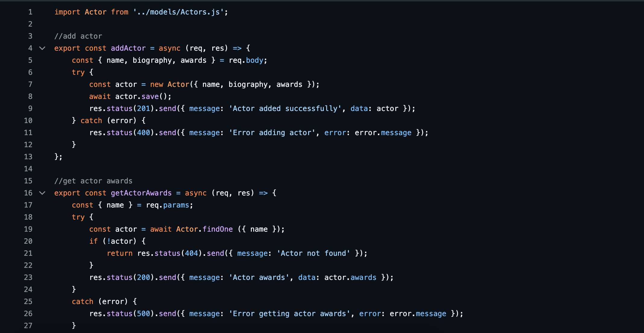The width and height of the screenshot is (644, 333).
Task: Click the 404 status code number
Action: [x=191, y=253]
